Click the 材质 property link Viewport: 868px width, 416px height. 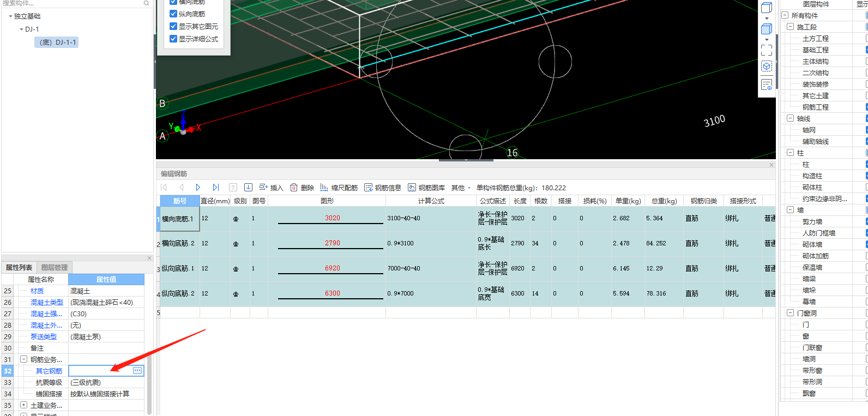pyautogui.click(x=37, y=291)
